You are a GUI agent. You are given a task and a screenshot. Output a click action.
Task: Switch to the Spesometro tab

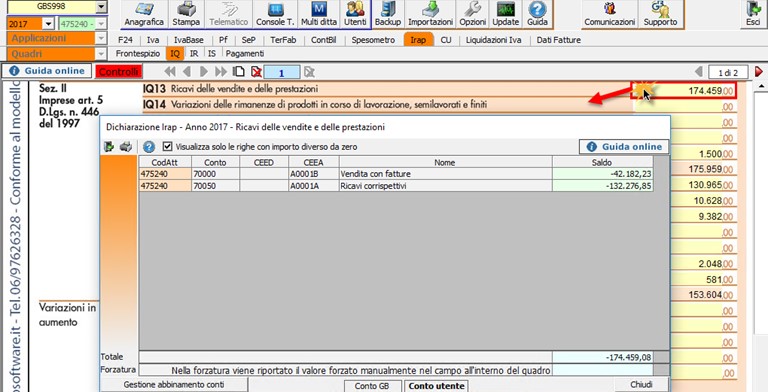click(x=373, y=40)
